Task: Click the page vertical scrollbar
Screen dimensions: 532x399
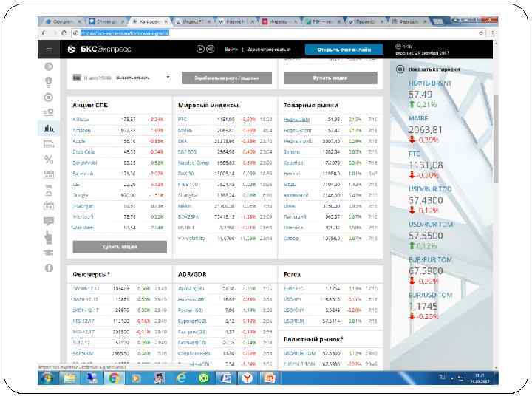Action: tap(495, 139)
